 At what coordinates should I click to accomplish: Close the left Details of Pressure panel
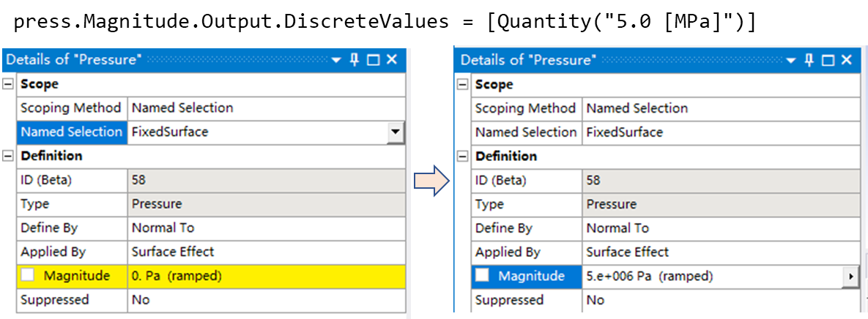coord(392,60)
